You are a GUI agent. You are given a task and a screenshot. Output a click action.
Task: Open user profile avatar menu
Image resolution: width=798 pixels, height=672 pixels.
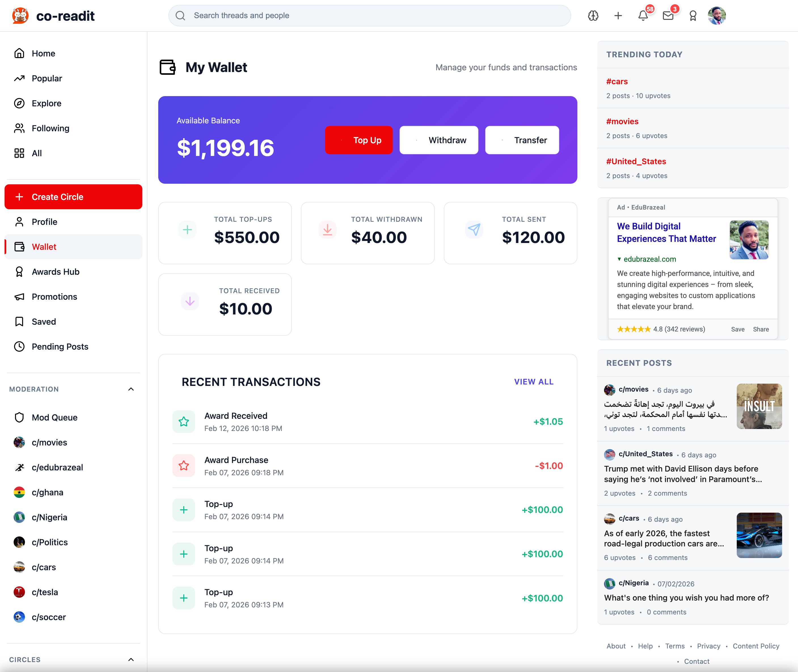click(x=717, y=16)
